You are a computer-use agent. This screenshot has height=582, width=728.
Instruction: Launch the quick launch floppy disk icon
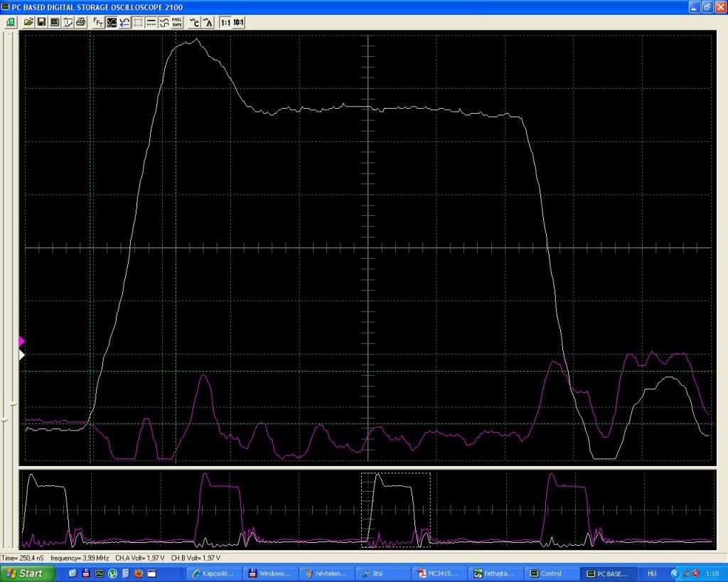(x=86, y=573)
